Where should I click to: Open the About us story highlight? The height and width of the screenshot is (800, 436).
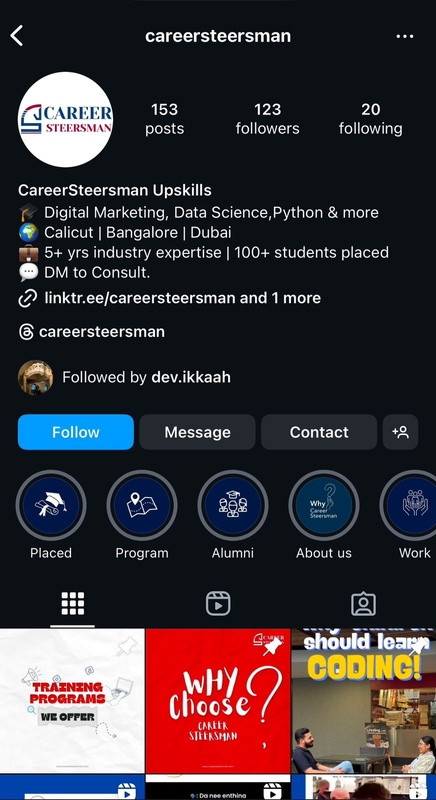[x=324, y=506]
